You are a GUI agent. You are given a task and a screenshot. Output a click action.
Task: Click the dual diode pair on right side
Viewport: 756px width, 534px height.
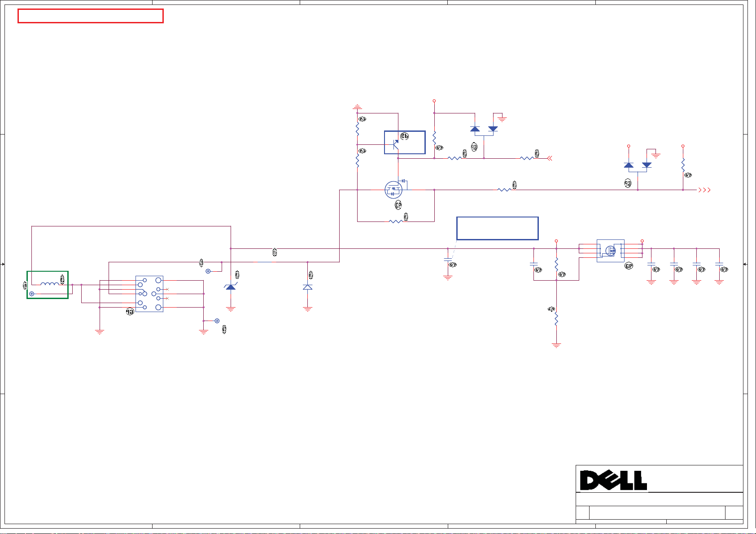click(638, 165)
